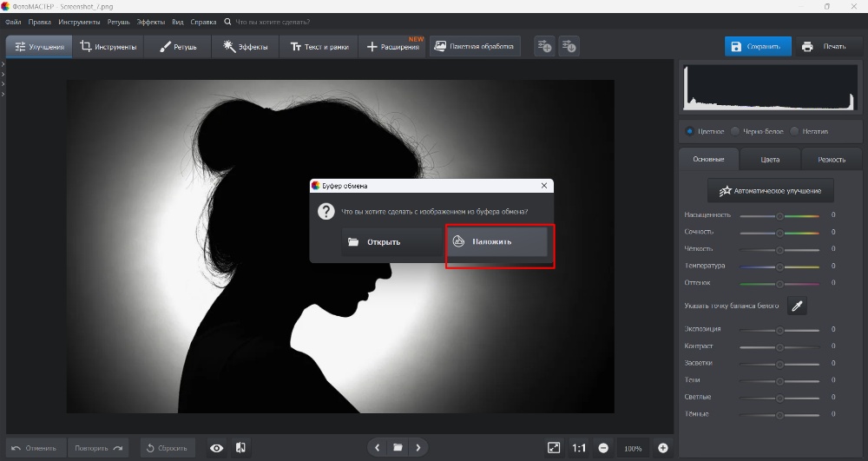The height and width of the screenshot is (461, 868).
Task: Pick the white balance eyedropper tool
Action: [x=797, y=305]
